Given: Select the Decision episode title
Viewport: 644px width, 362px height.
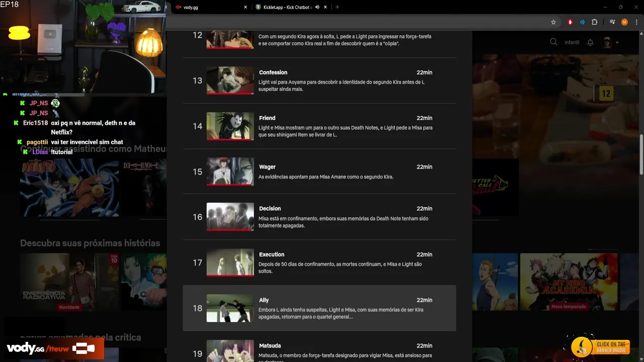Looking at the screenshot, I should (270, 209).
